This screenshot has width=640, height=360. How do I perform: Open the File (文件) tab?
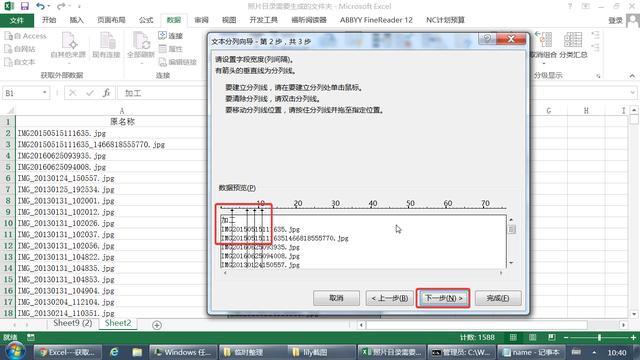coord(17,20)
